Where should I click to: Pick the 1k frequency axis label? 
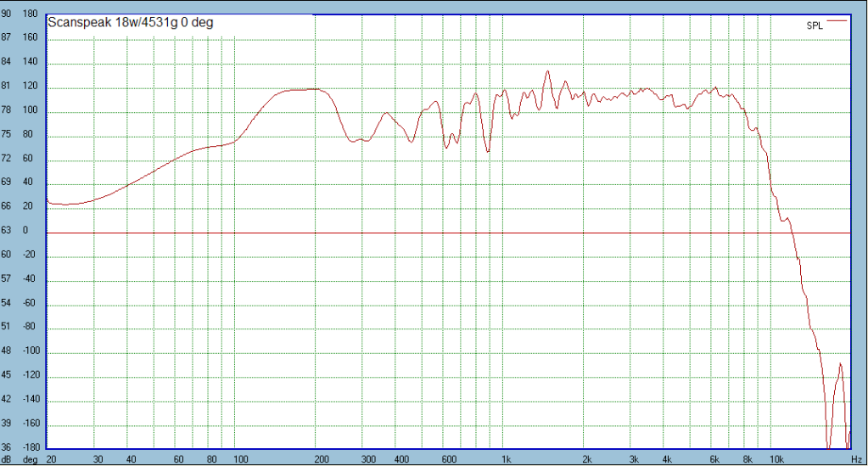(x=507, y=459)
